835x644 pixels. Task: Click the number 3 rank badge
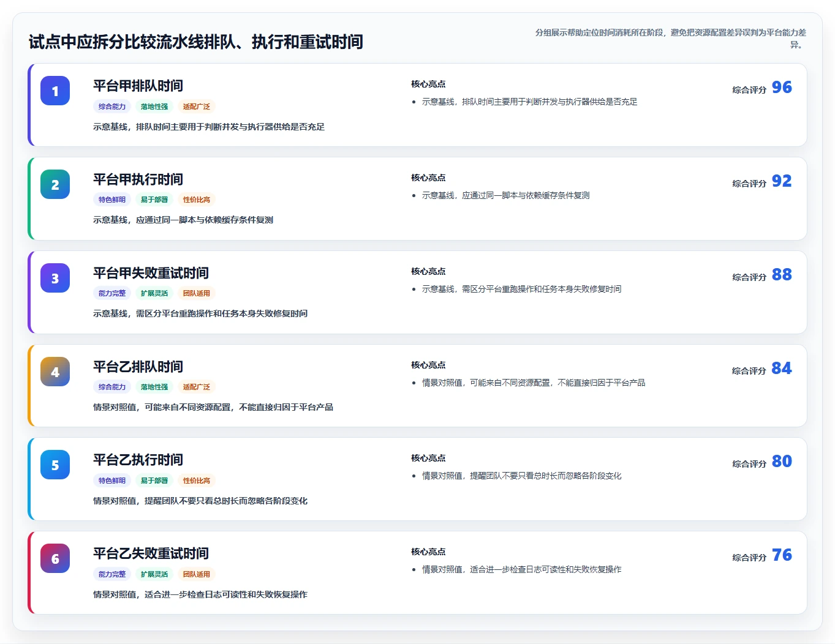[x=55, y=278]
